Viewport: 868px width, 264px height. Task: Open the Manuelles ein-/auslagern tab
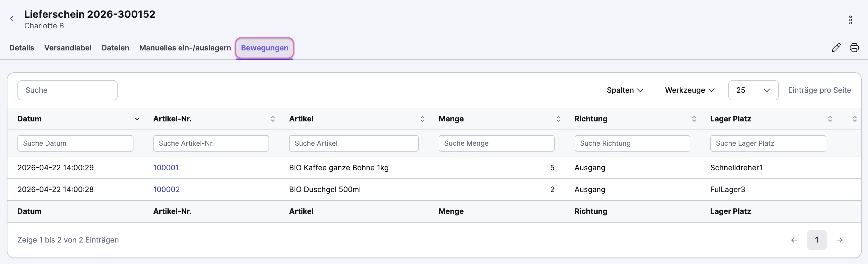185,48
